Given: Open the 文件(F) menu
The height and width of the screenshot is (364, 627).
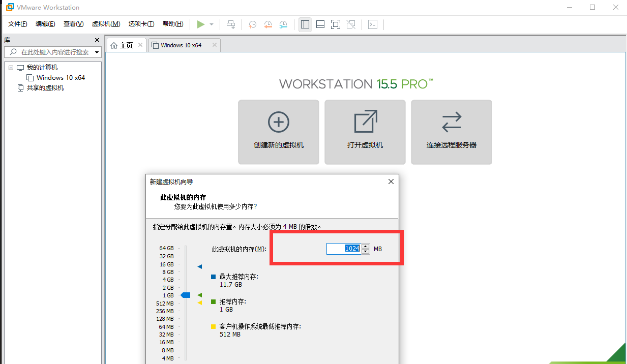Looking at the screenshot, I should (x=18, y=24).
